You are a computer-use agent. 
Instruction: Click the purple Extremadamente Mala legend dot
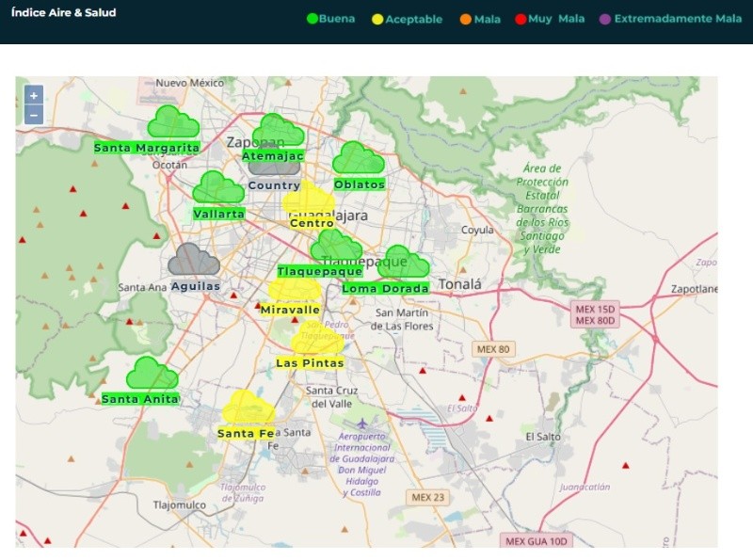[605, 19]
